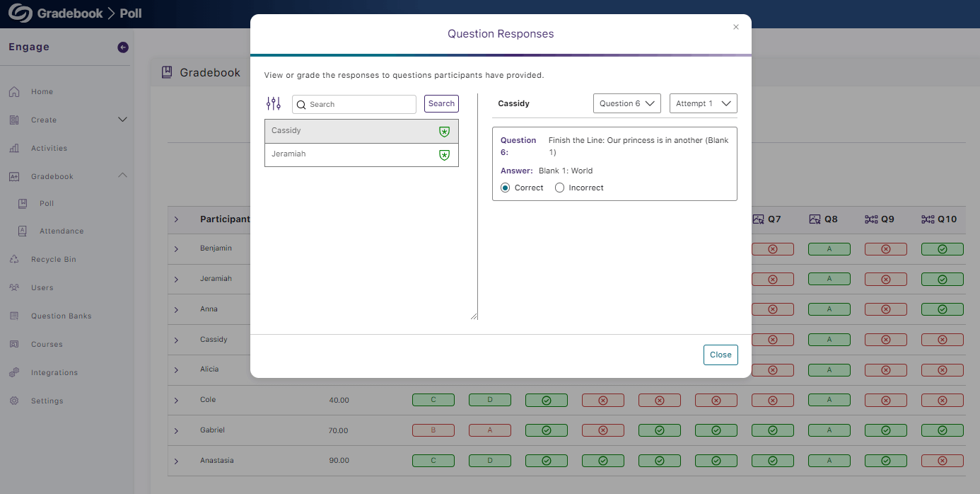Open Question Banks in the sidebar
Image resolution: width=980 pixels, height=494 pixels.
click(62, 316)
